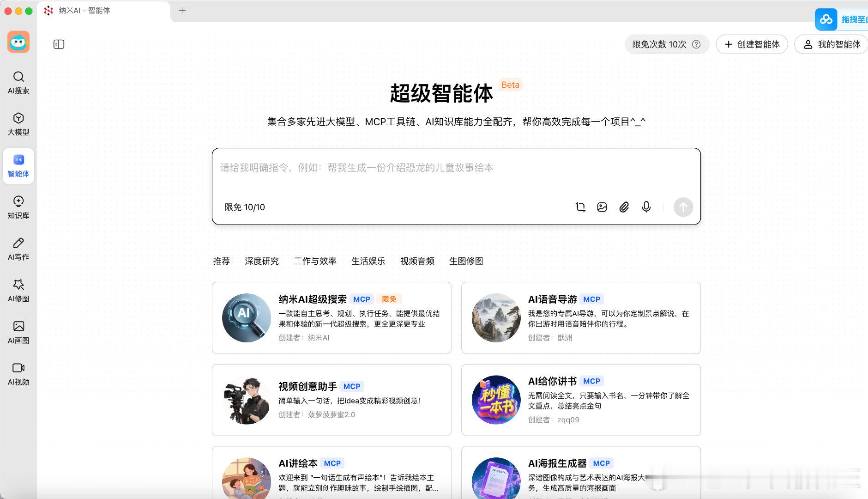Open AI搜索 in the sidebar
Viewport: 868px width, 499px height.
(x=18, y=83)
